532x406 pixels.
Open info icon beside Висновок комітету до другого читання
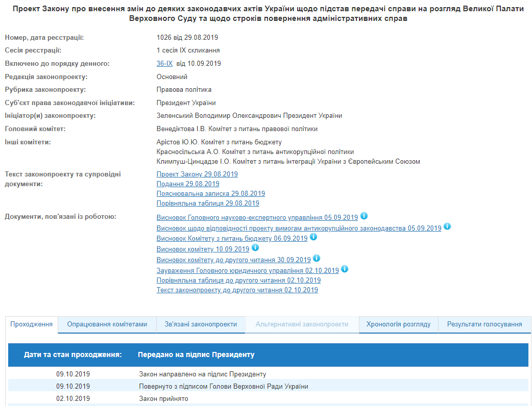click(x=317, y=259)
